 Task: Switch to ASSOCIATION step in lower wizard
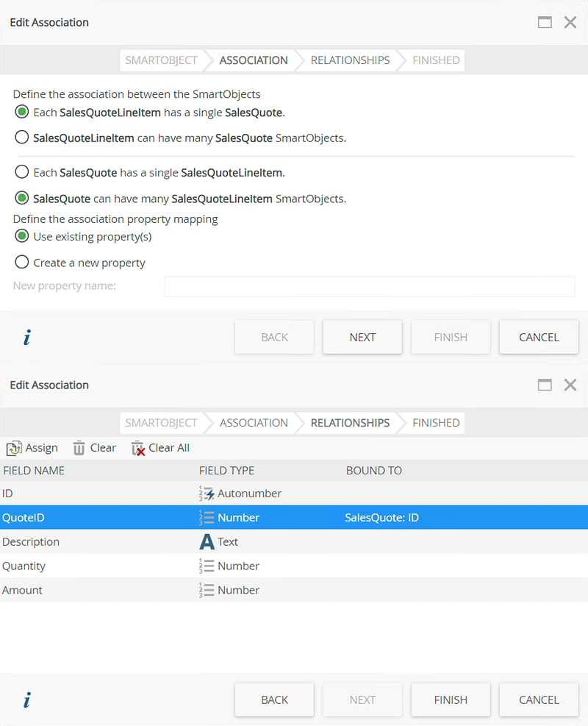254,423
